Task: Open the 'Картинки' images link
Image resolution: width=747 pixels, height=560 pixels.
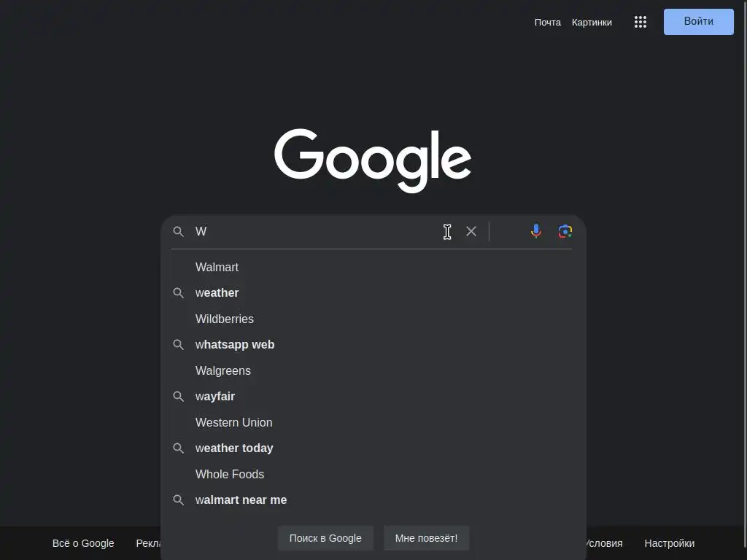Action: click(x=592, y=23)
